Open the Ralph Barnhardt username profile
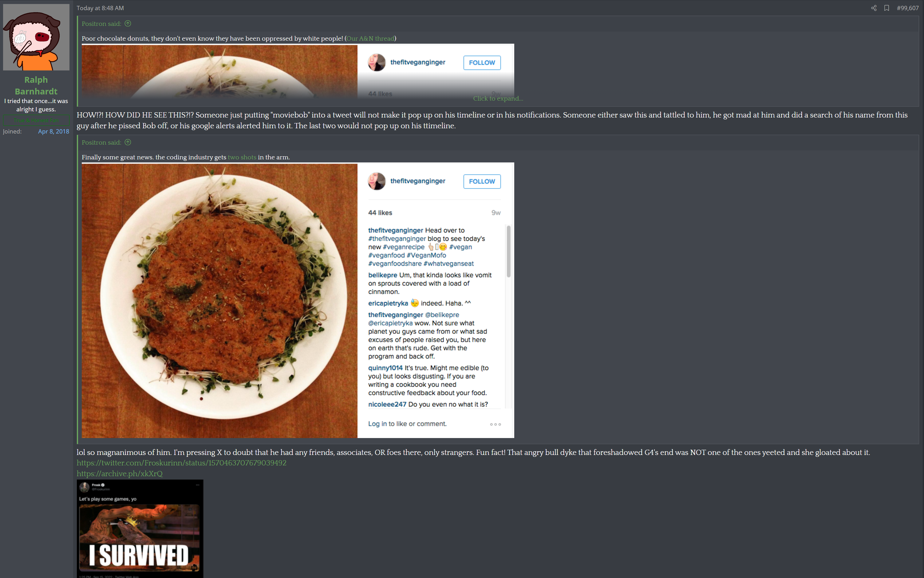This screenshot has height=578, width=924. click(x=36, y=86)
